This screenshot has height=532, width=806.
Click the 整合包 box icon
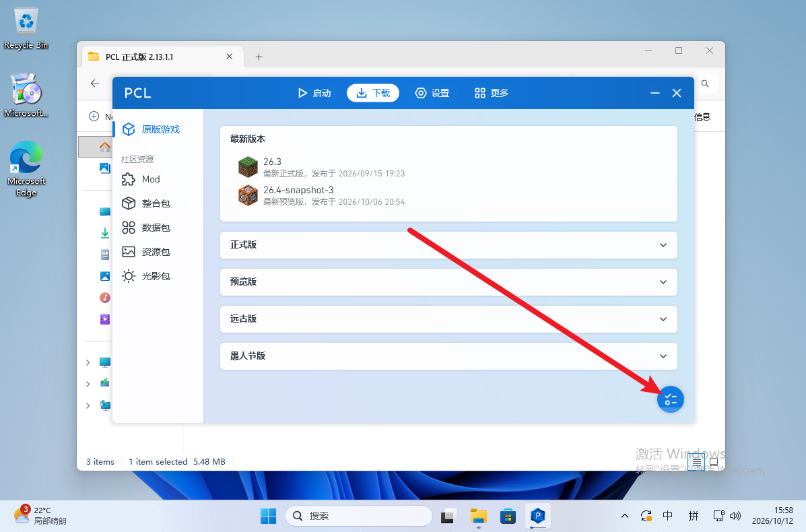[x=129, y=203]
